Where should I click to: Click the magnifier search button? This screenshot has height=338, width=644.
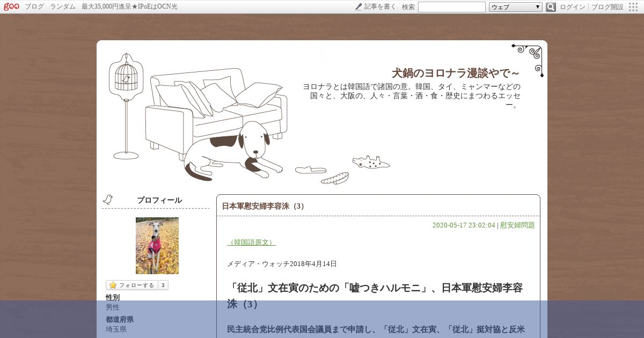[551, 7]
